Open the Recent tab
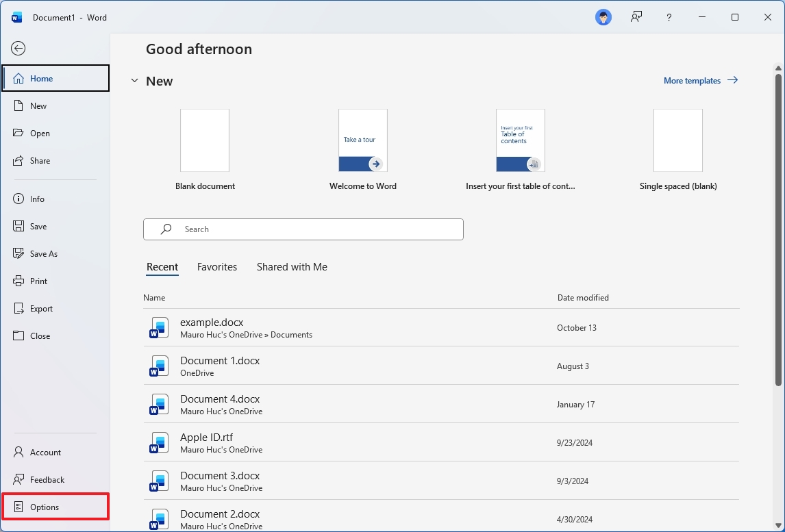Image resolution: width=785 pixels, height=532 pixels. (x=162, y=267)
